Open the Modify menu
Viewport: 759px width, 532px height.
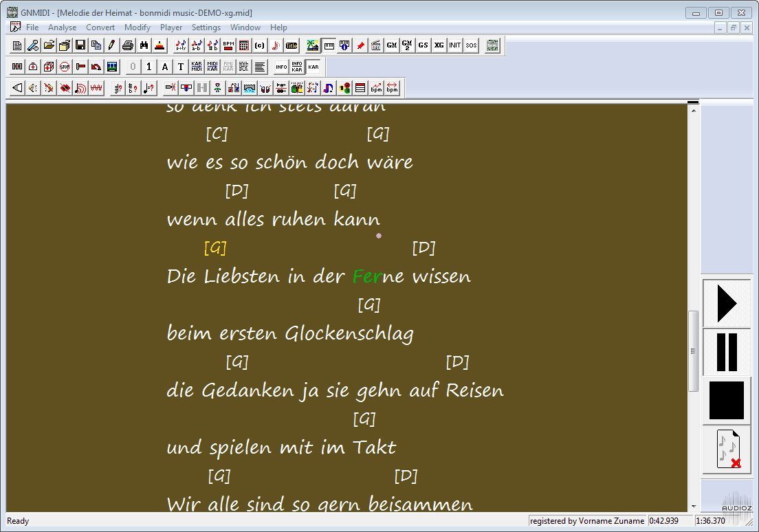coord(137,27)
